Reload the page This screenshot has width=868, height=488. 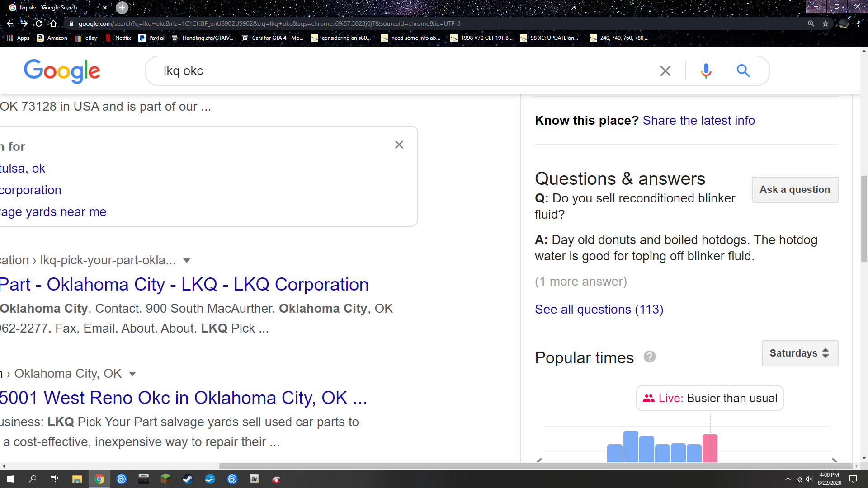[x=39, y=23]
